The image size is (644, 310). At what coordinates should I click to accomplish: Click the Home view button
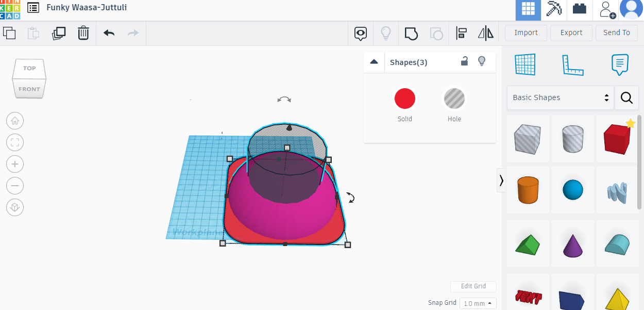[x=15, y=121]
